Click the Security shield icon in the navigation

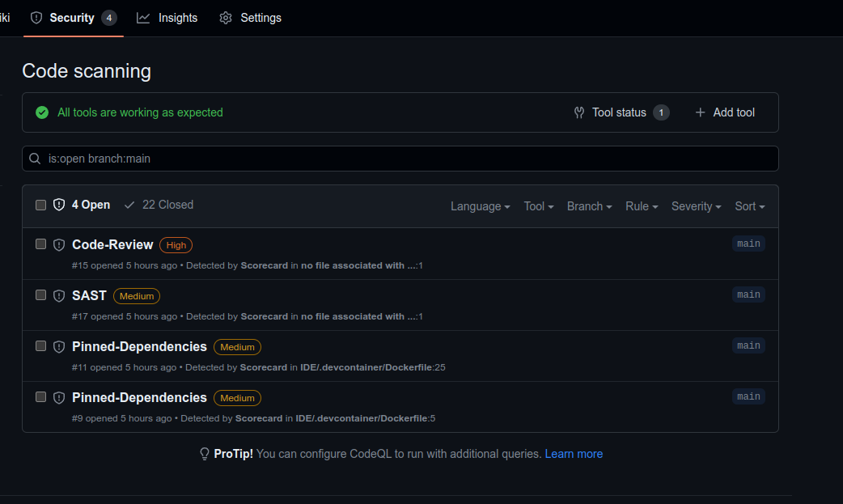(x=36, y=17)
